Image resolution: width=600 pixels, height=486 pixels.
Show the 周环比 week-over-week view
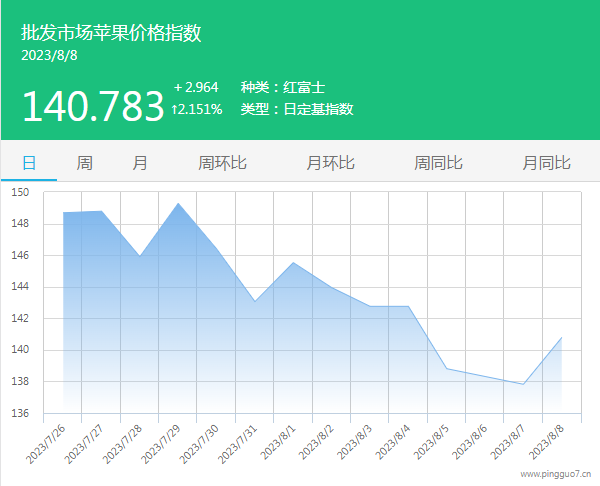222,162
